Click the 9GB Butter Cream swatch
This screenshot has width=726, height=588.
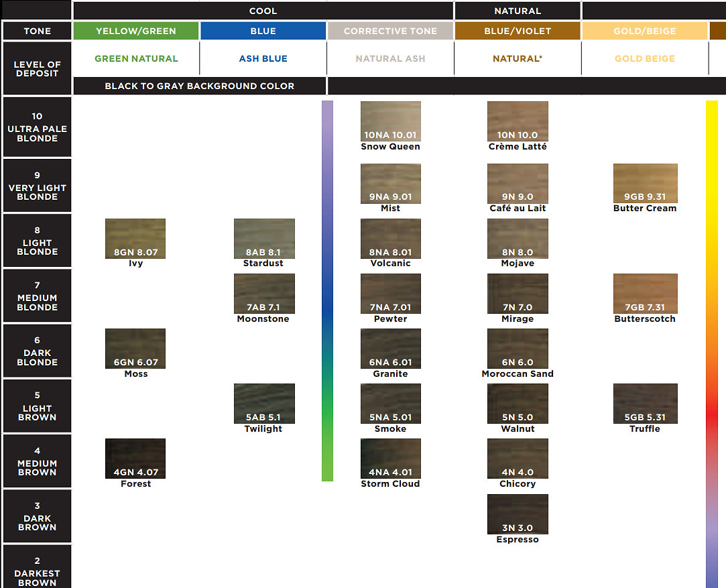(x=645, y=183)
